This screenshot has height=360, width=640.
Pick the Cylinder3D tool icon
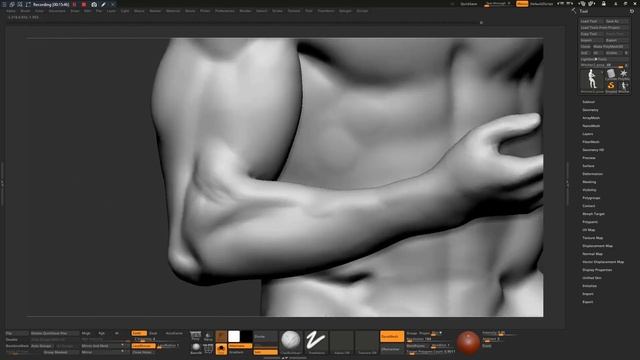(611, 73)
